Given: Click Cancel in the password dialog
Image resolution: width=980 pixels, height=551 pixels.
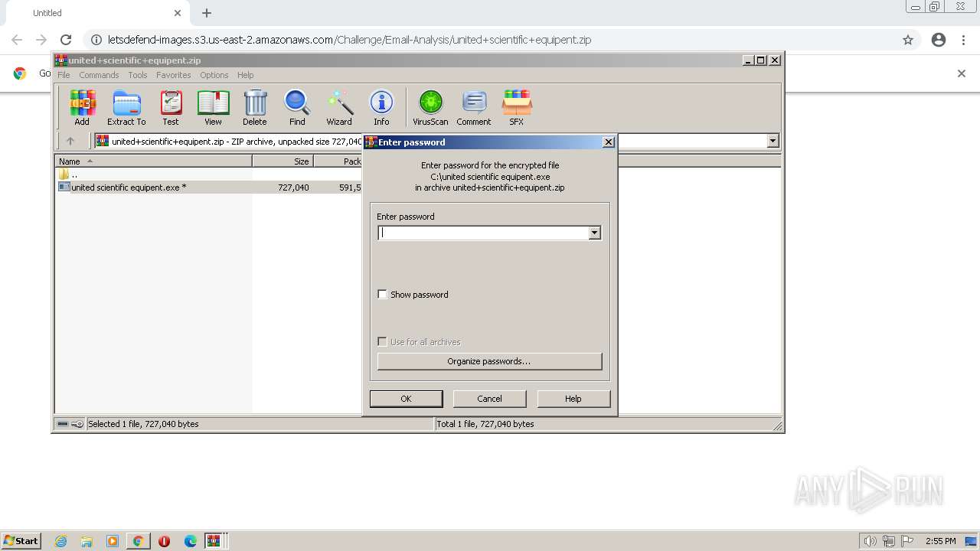Looking at the screenshot, I should pos(489,399).
